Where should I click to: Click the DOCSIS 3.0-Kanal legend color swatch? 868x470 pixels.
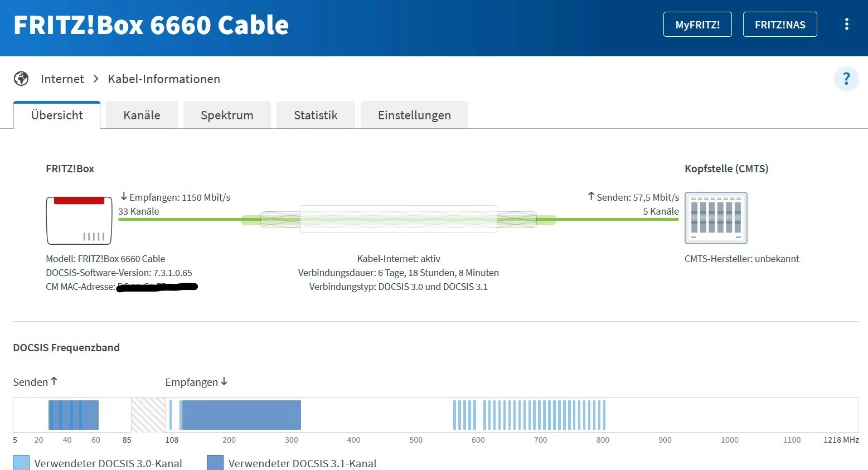point(21,463)
